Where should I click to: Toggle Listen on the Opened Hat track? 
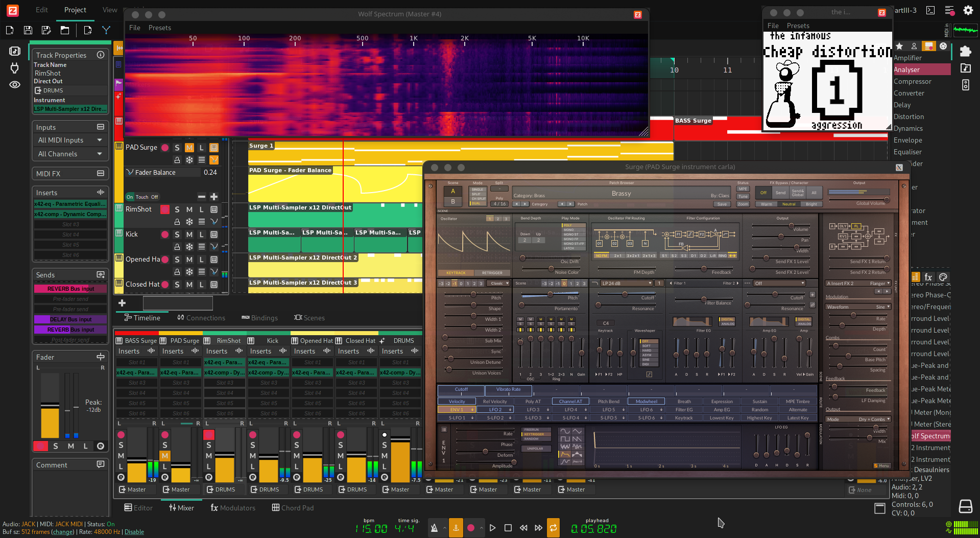(202, 260)
